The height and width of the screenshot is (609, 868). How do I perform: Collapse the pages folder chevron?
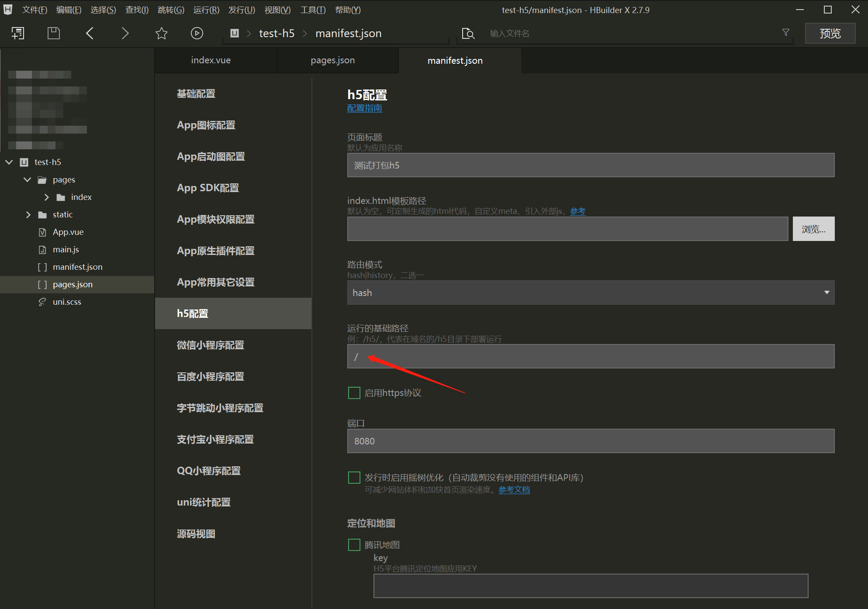point(28,179)
